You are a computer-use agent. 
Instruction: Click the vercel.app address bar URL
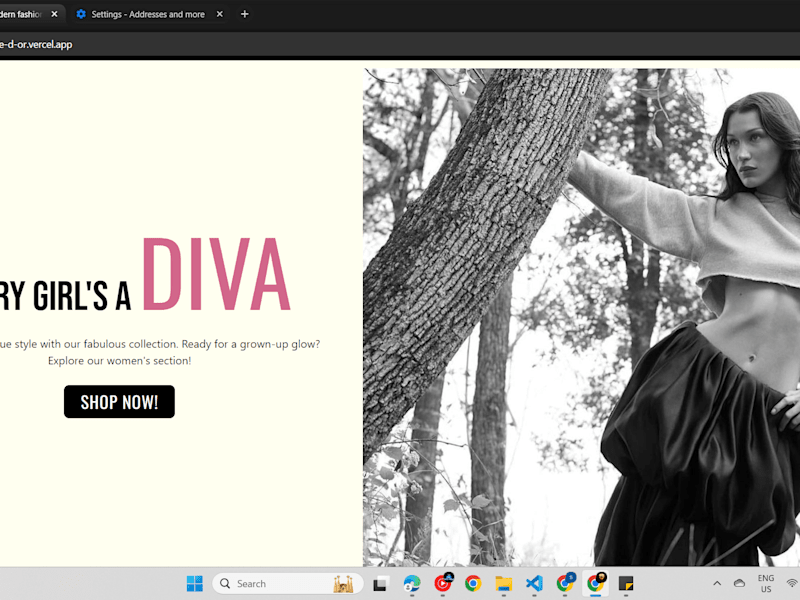(x=36, y=44)
